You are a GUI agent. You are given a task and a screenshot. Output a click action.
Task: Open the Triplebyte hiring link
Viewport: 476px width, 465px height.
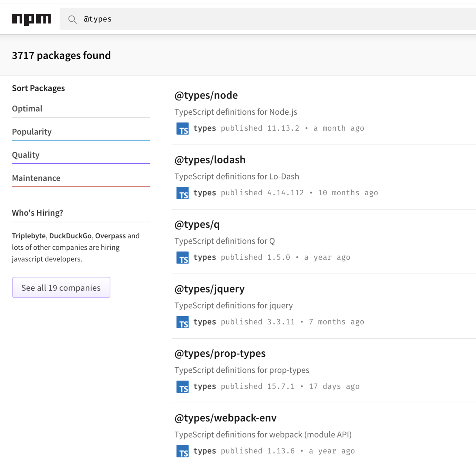(x=29, y=236)
